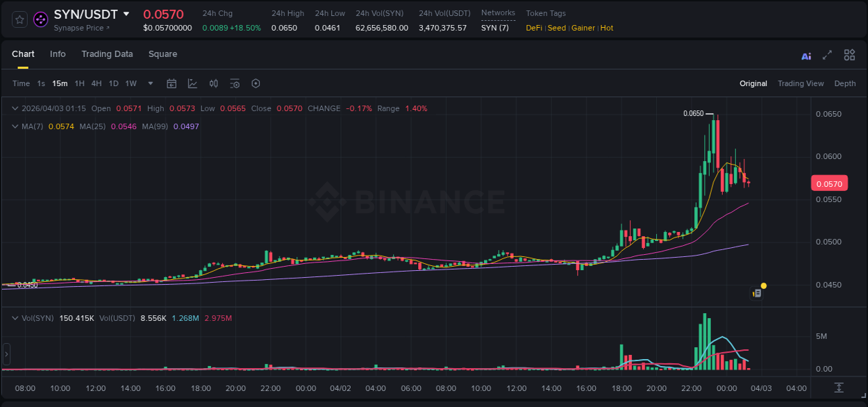868x407 pixels.
Task: Open the SYN/USDT pair selector dropdown
Action: tap(127, 13)
